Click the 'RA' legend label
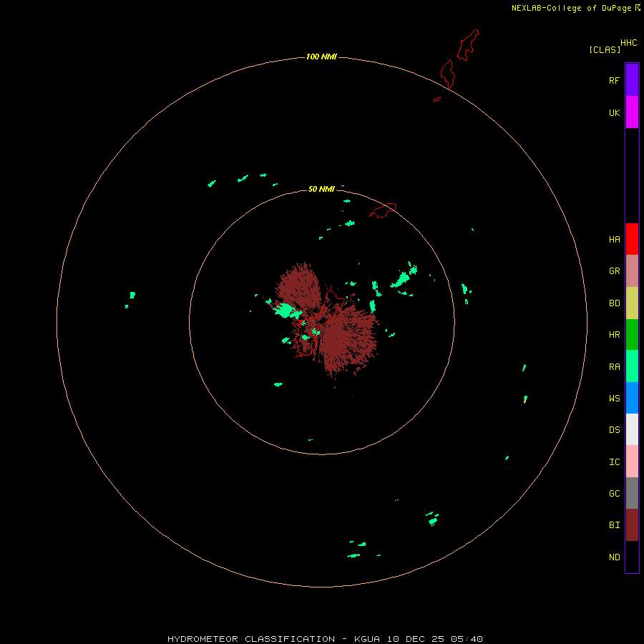 (x=614, y=367)
